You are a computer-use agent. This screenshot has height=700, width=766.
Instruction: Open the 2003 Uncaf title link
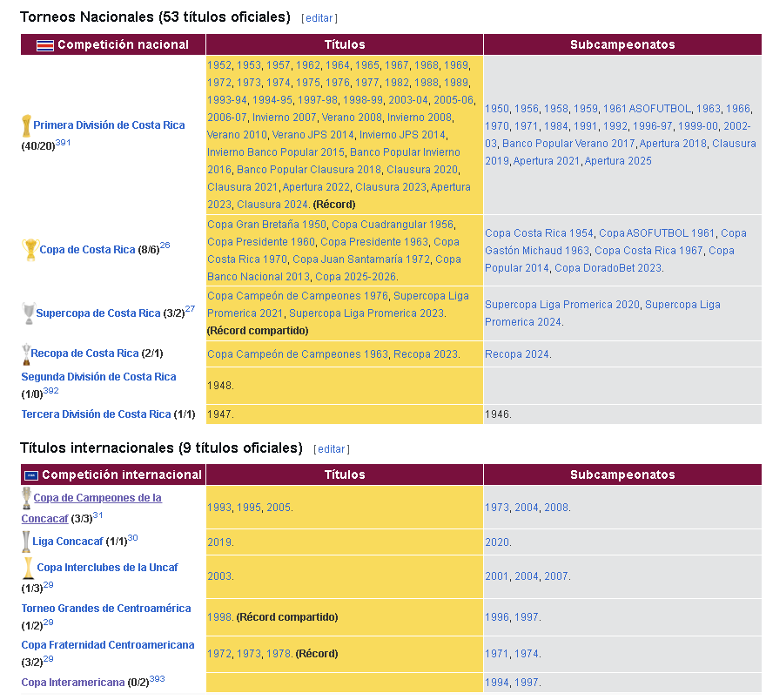(218, 576)
